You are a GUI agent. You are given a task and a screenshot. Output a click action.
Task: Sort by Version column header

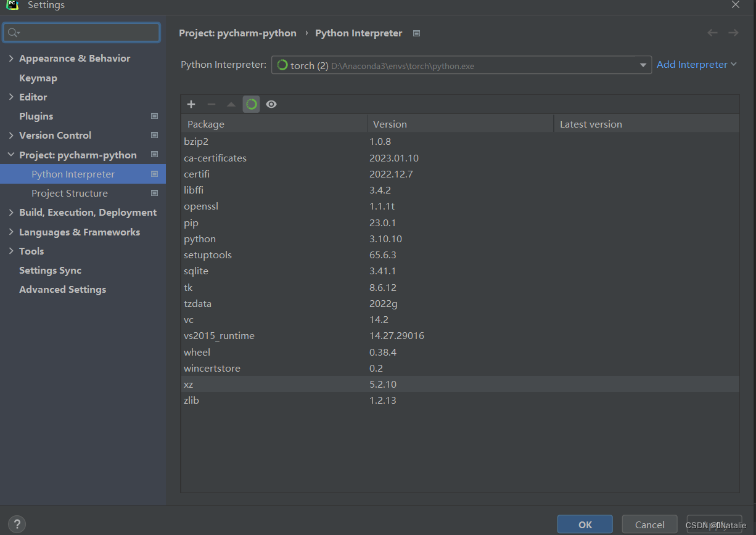(x=461, y=124)
